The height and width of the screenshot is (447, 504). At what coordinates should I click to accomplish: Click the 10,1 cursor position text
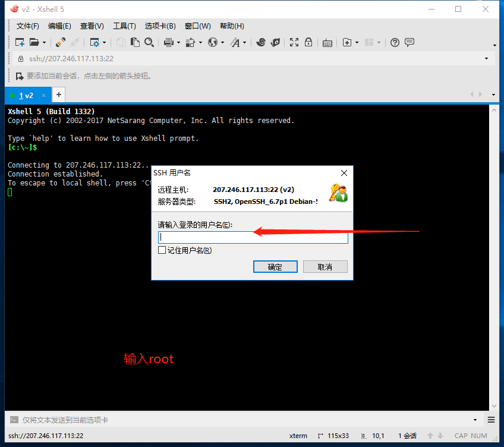click(x=378, y=436)
